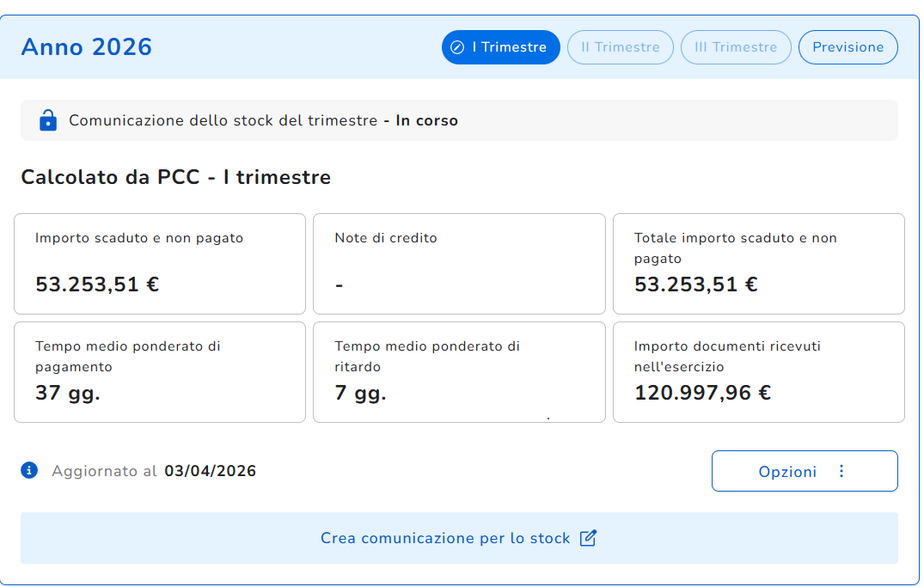Click the Anno 2026 heading

(x=87, y=46)
